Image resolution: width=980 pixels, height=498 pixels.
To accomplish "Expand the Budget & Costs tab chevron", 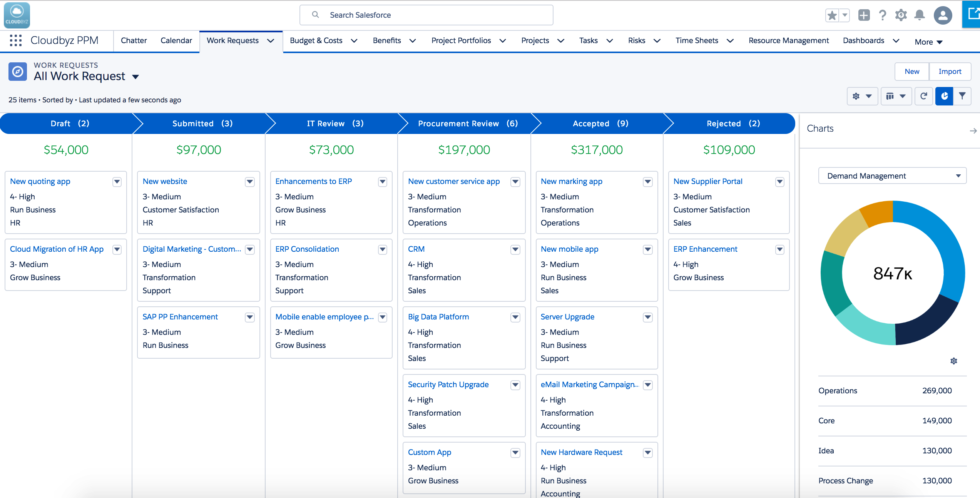I will tap(354, 41).
